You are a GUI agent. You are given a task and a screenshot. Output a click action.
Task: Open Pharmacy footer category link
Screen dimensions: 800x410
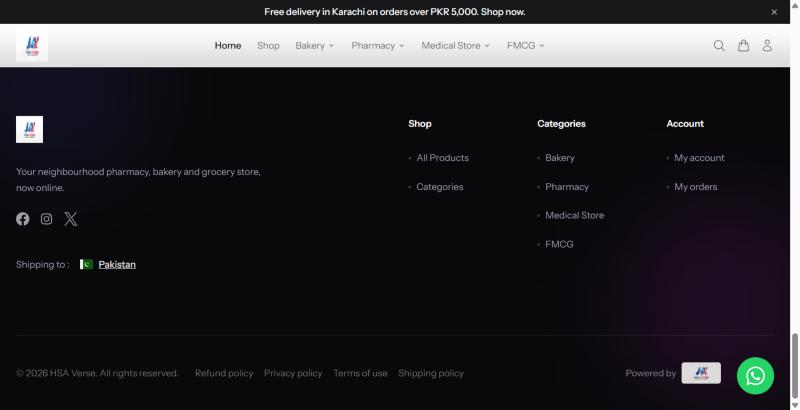click(567, 187)
